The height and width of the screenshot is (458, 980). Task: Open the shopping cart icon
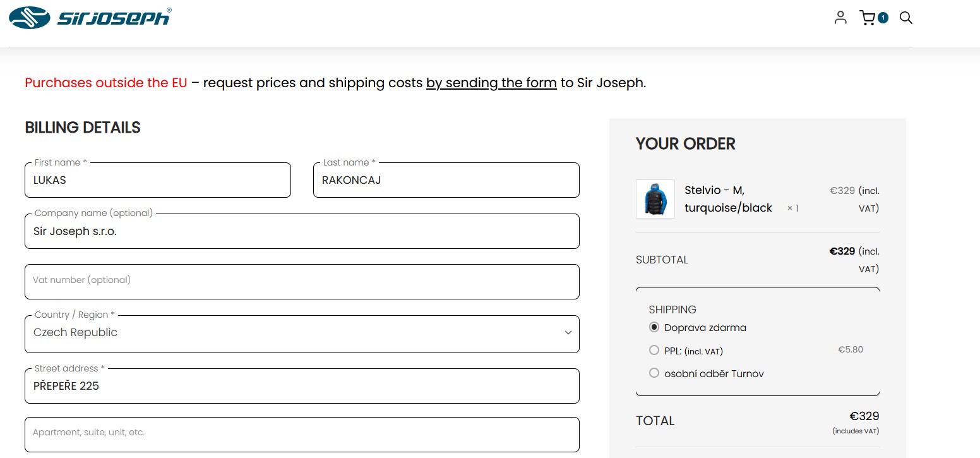[868, 18]
